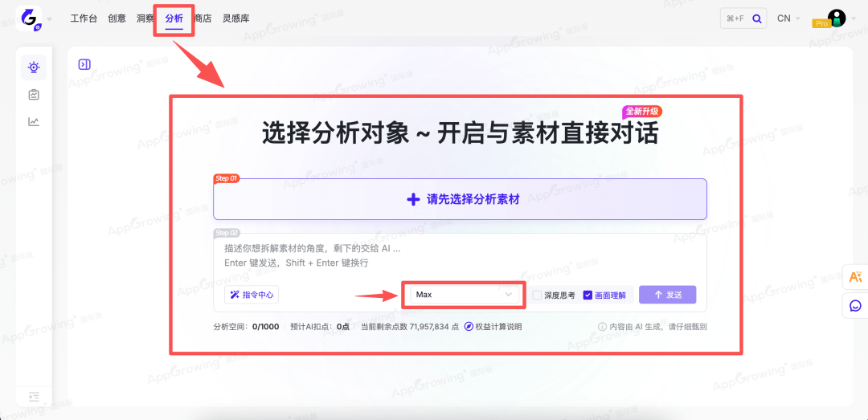Click the info icon before 内容由 AI 生成

click(602, 327)
